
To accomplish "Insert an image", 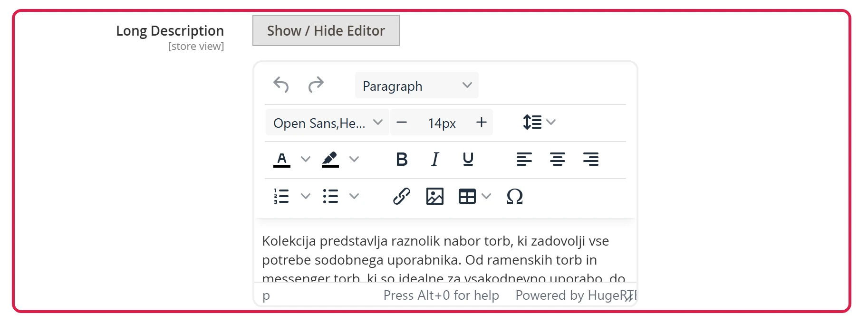I will click(435, 196).
